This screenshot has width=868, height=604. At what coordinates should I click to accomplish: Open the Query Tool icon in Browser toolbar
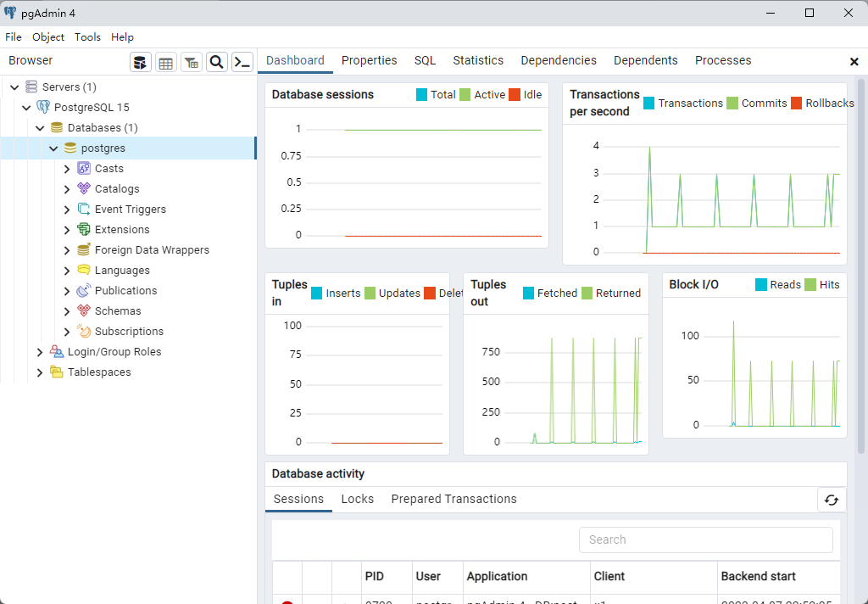click(141, 62)
